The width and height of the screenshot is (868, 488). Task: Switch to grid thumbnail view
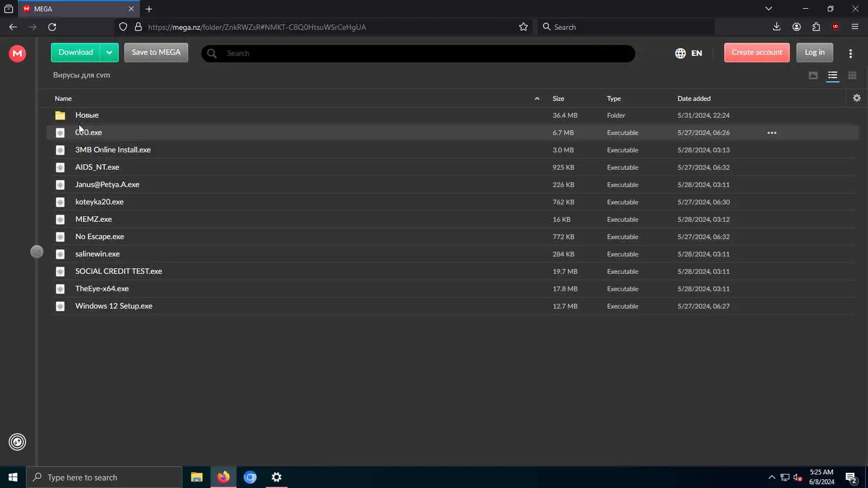[x=852, y=75]
